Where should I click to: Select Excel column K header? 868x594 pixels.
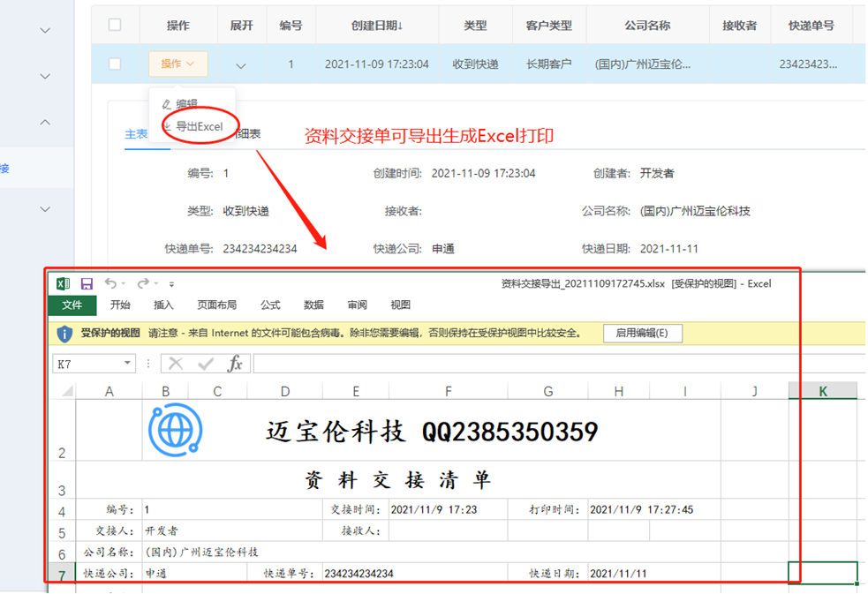click(823, 392)
